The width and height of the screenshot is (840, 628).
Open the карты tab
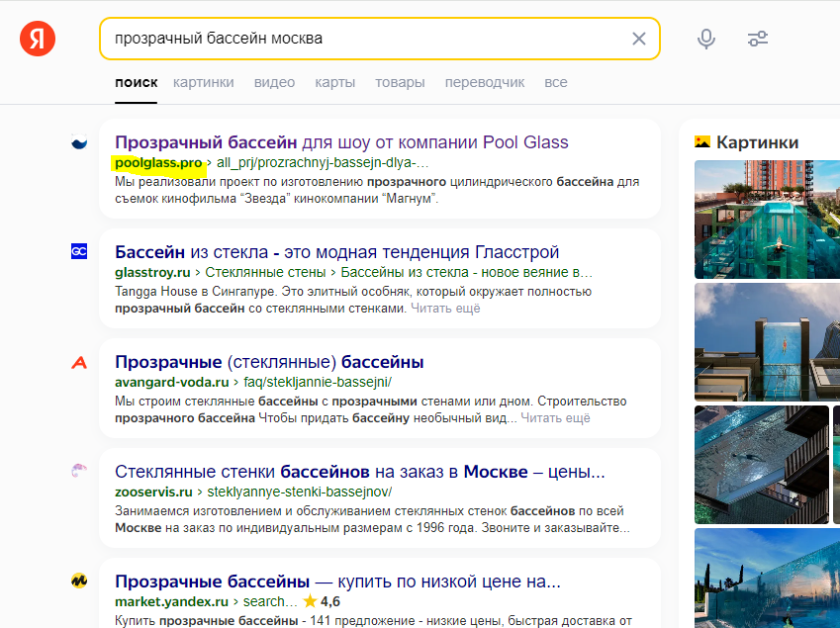pyautogui.click(x=335, y=82)
